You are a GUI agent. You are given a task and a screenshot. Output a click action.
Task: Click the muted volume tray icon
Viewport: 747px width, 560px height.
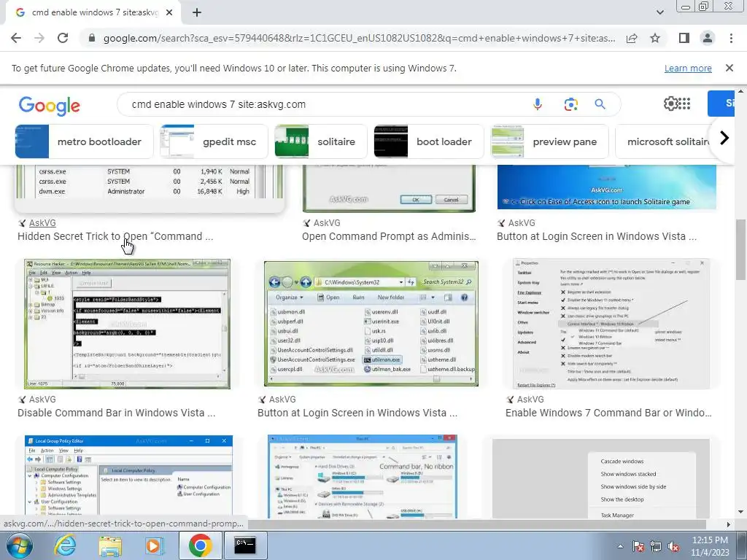click(x=673, y=547)
